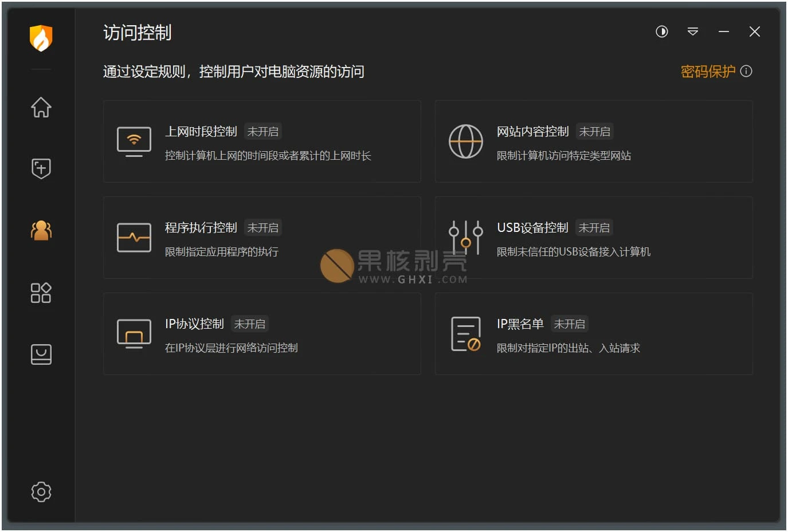The image size is (788, 532).
Task: Minimize the Huorong window
Action: point(724,31)
